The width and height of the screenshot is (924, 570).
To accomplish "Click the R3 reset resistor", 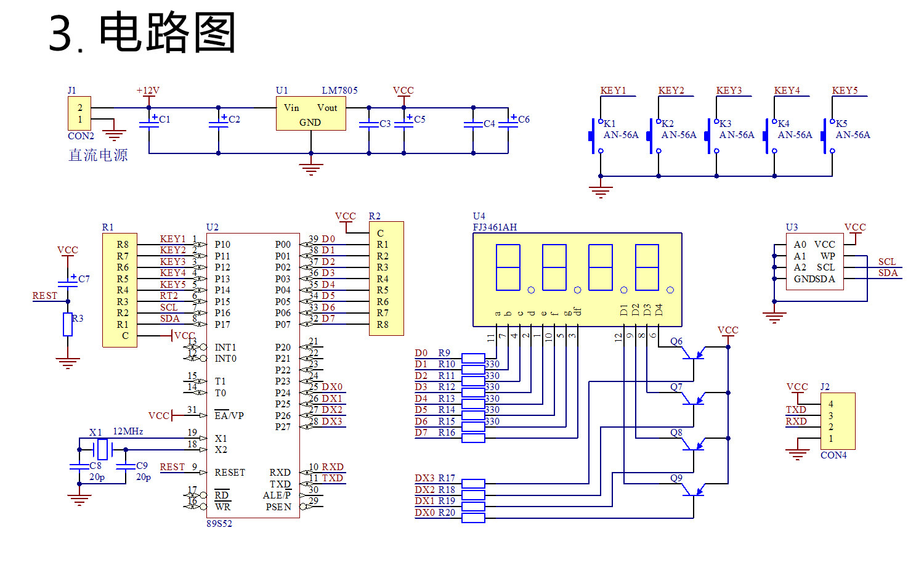I will coord(68,324).
